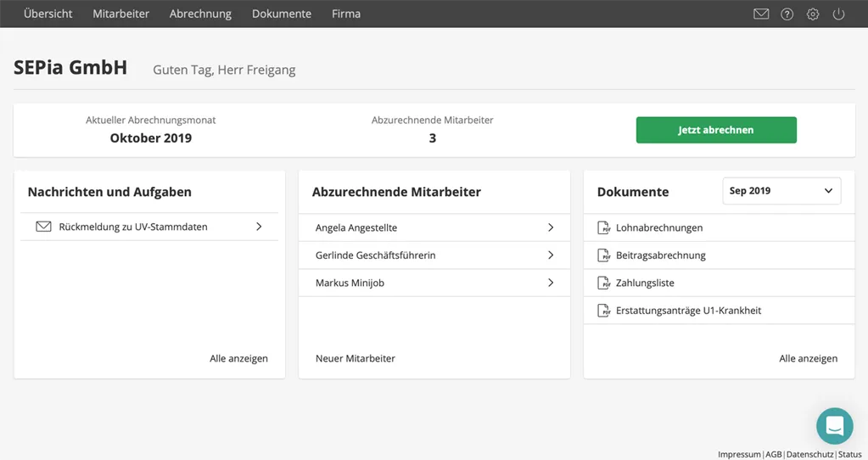Click the Neuer Mitarbeiter link

click(356, 358)
